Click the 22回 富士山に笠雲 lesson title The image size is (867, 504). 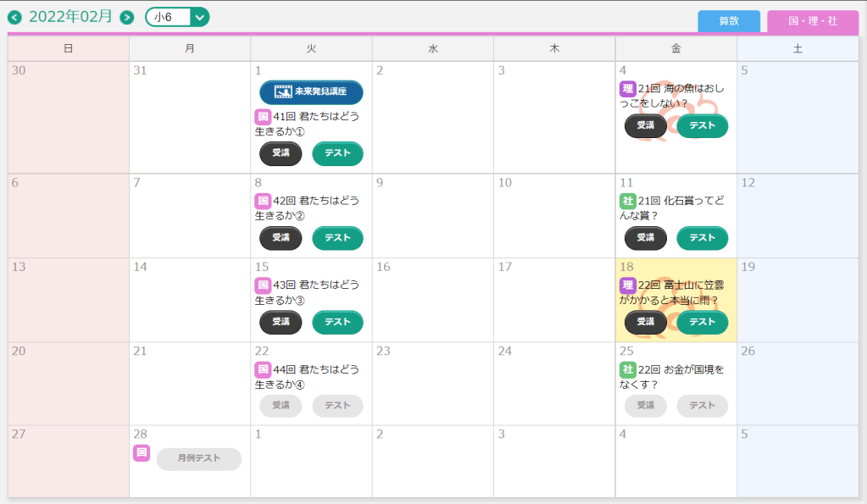[678, 292]
